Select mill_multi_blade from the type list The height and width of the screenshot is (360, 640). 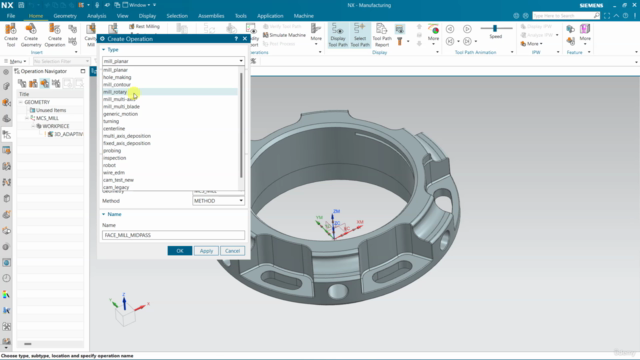coord(170,107)
